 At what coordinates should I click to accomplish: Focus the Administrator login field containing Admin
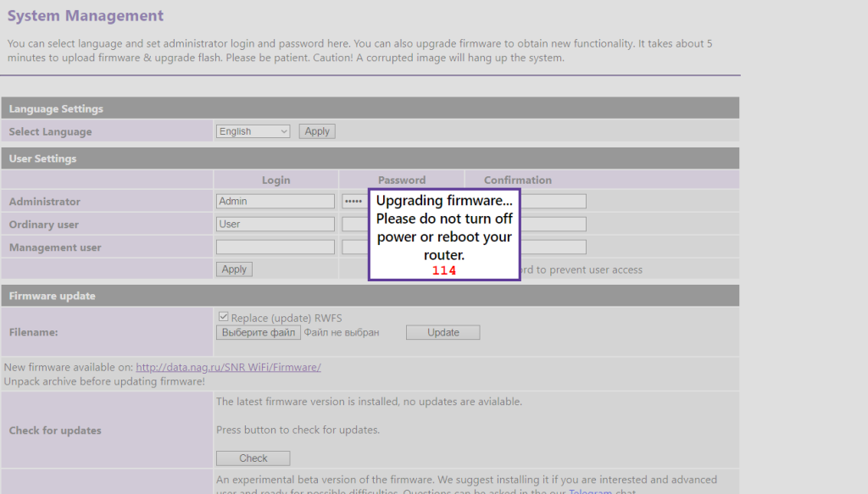[x=275, y=202]
